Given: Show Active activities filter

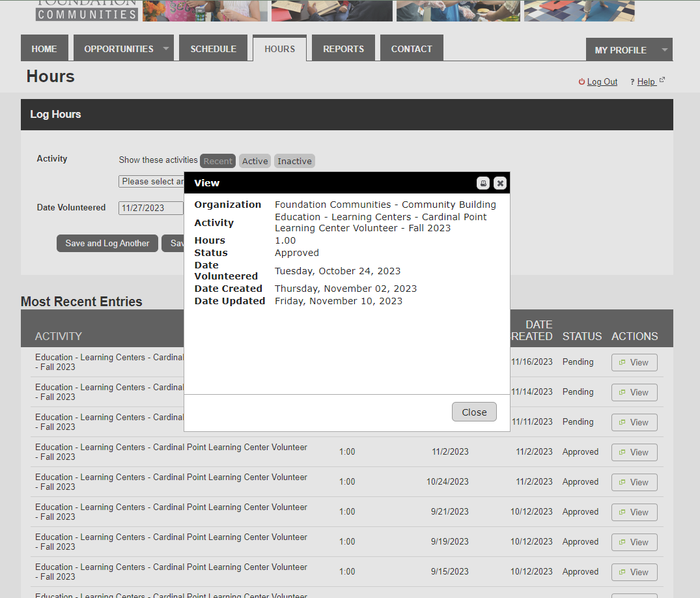Looking at the screenshot, I should pyautogui.click(x=255, y=161).
